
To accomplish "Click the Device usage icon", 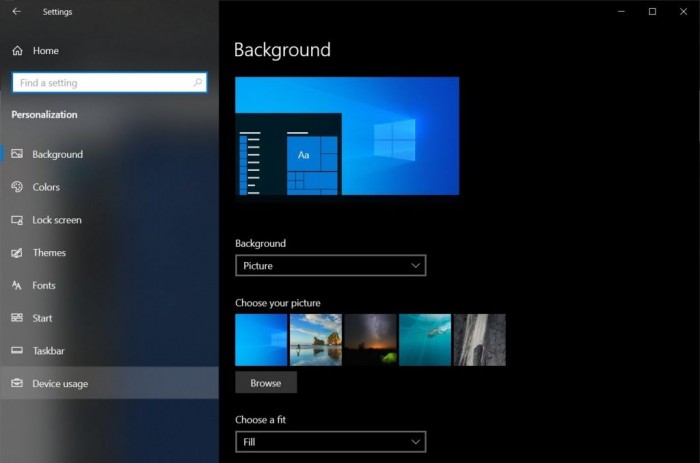I will pos(17,384).
